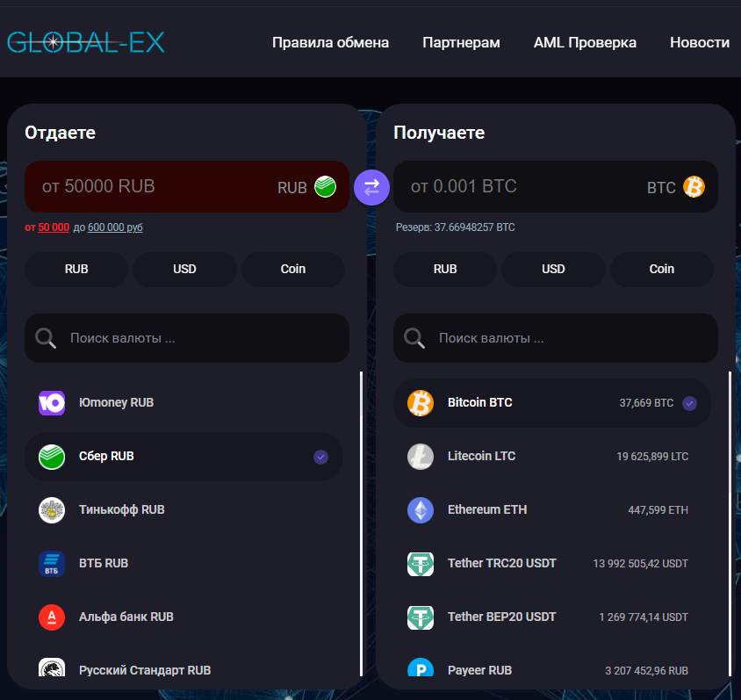Click the Русский Стандарт logo icon

[52, 668]
